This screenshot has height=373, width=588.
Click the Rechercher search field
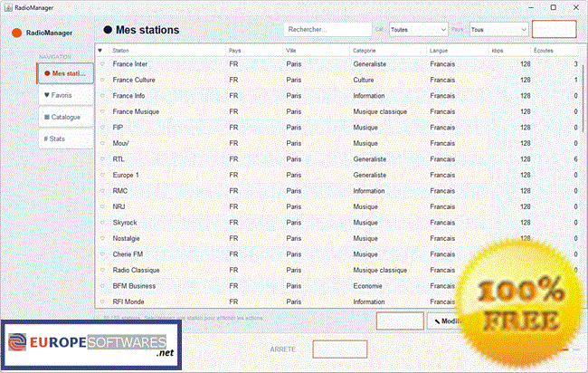(x=327, y=30)
